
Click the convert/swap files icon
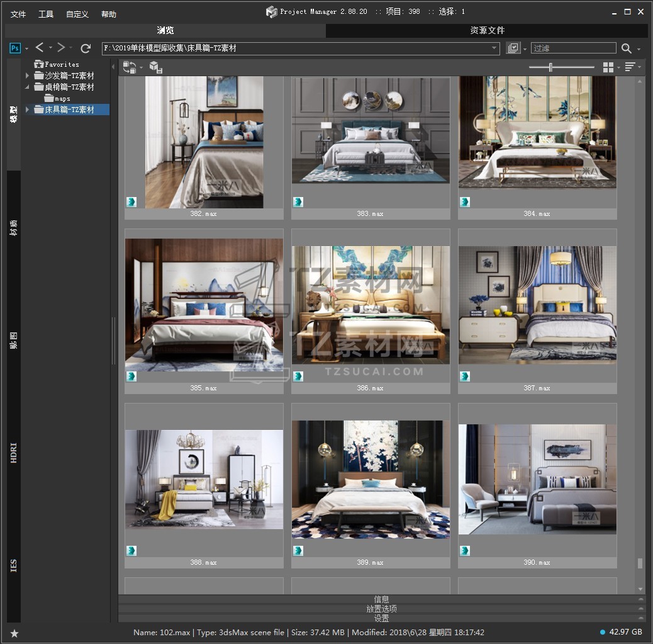pos(130,67)
